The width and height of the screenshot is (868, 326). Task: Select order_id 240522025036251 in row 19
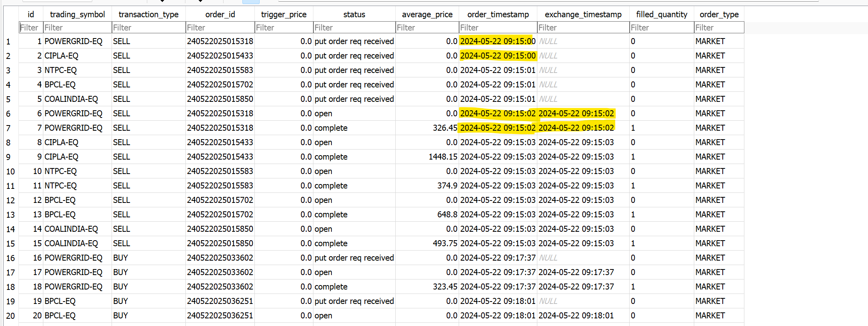[220, 301]
